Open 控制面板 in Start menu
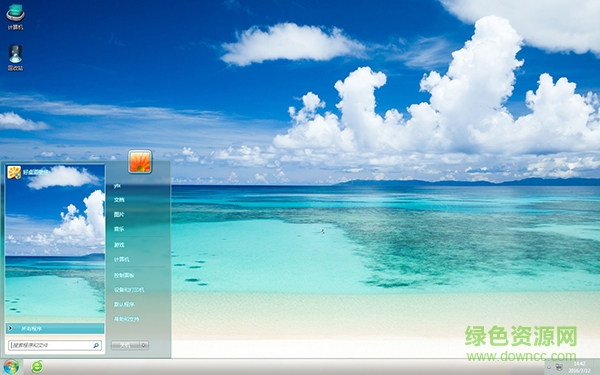The height and width of the screenshot is (375, 600). [x=124, y=275]
